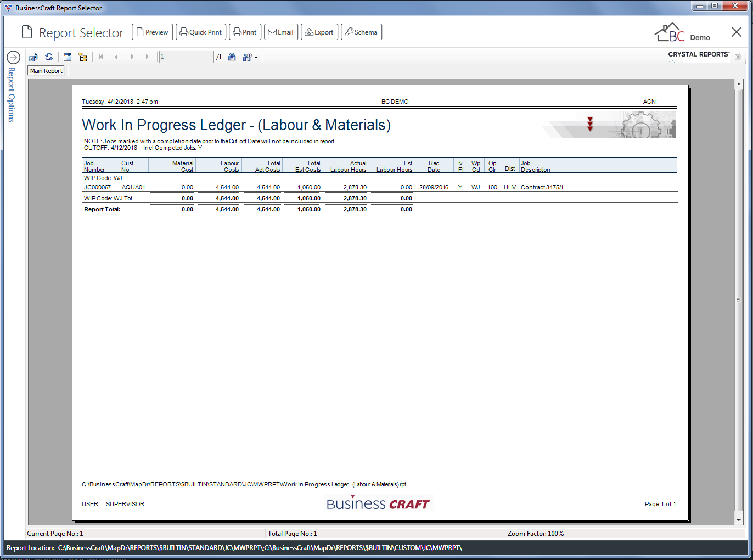Click the Quick Print button

[201, 32]
